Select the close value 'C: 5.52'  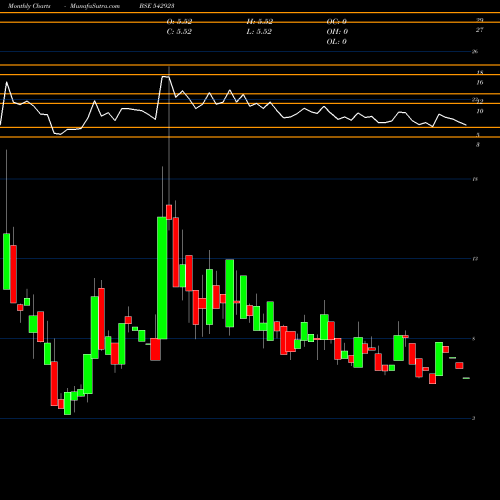(x=179, y=32)
